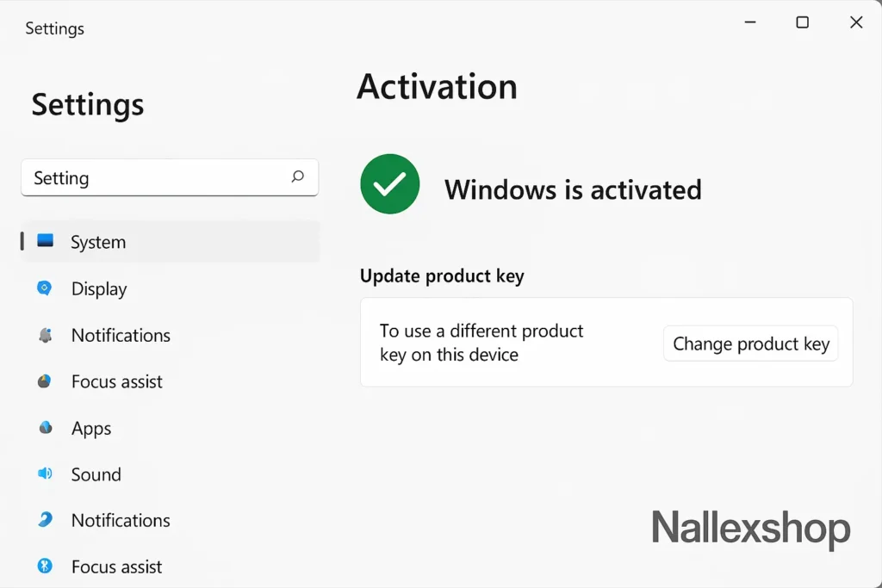Screen dimensions: 882x588
Task: Select the Sound speaker icon
Action: 46,474
